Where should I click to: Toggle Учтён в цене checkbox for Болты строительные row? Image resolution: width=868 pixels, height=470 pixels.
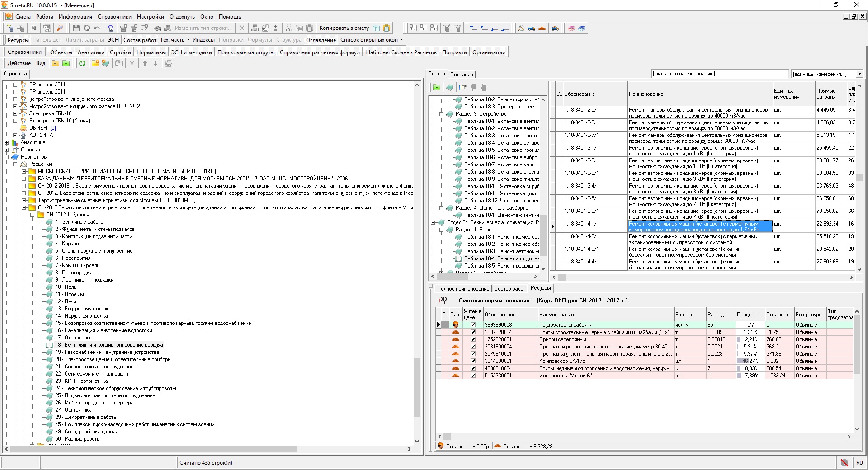[x=473, y=332]
